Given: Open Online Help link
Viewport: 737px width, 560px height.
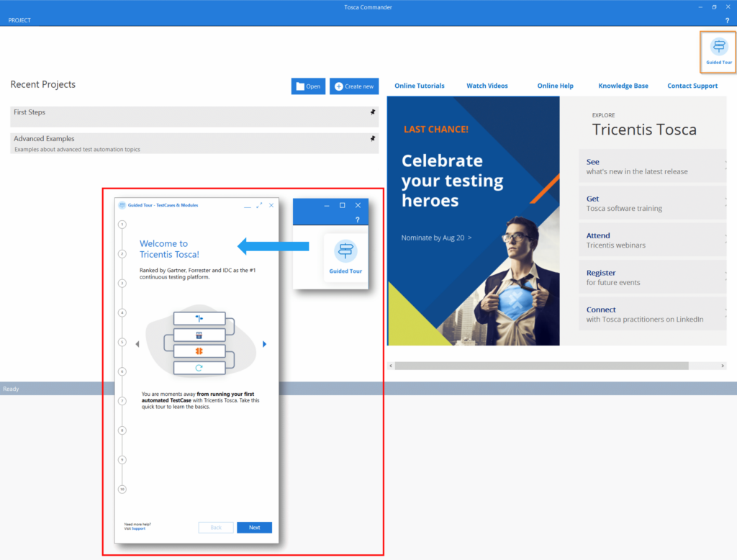Looking at the screenshot, I should click(x=555, y=86).
